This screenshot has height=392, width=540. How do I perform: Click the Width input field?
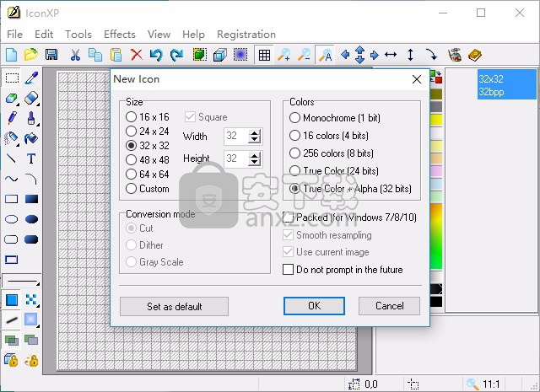pos(236,137)
